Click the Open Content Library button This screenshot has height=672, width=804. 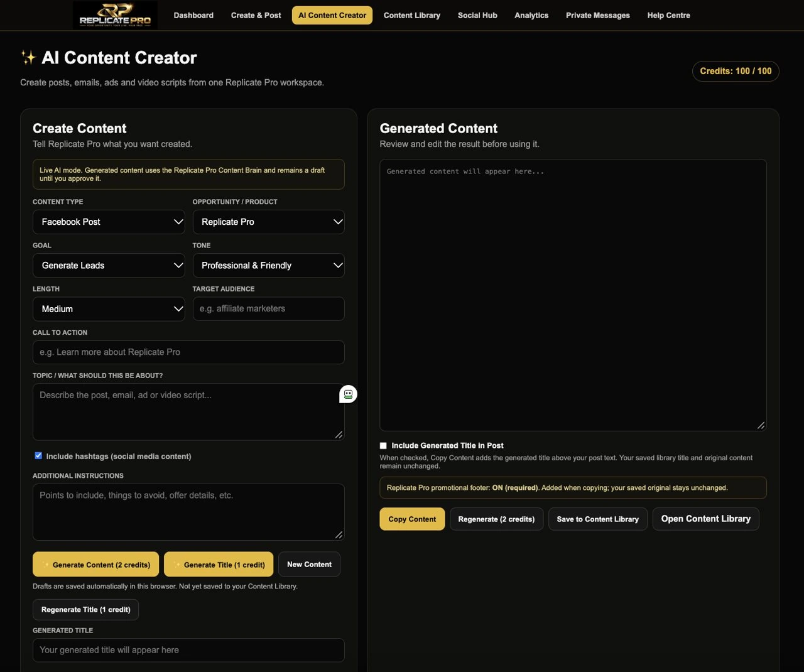click(x=706, y=519)
